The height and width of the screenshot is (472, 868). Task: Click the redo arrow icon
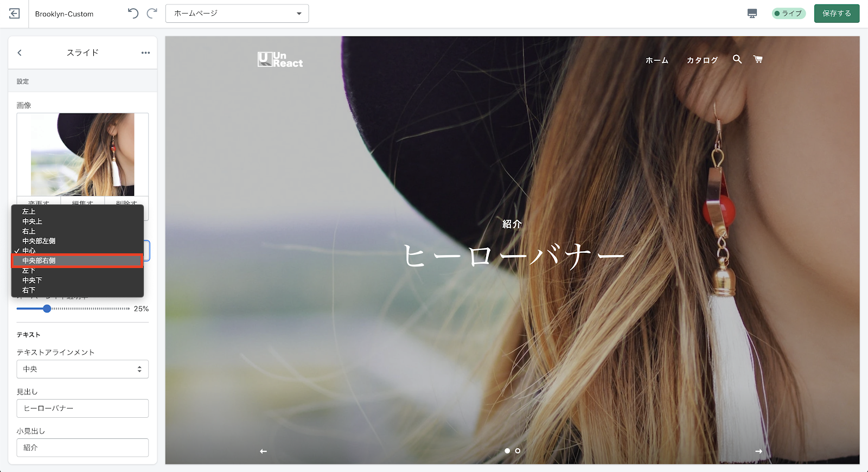pos(152,14)
